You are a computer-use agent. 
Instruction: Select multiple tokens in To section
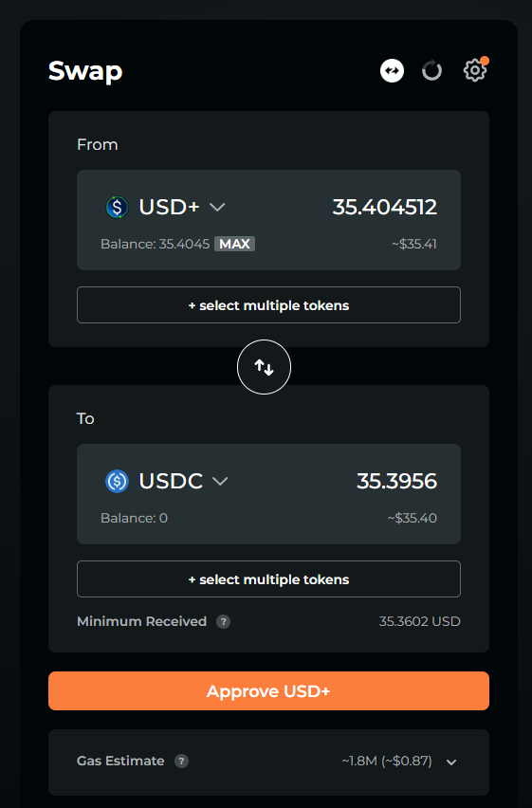click(x=268, y=579)
